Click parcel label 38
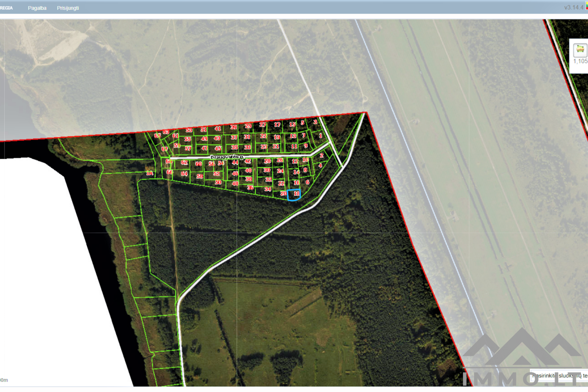Viewport: 588px width, 392px height. tap(249, 179)
